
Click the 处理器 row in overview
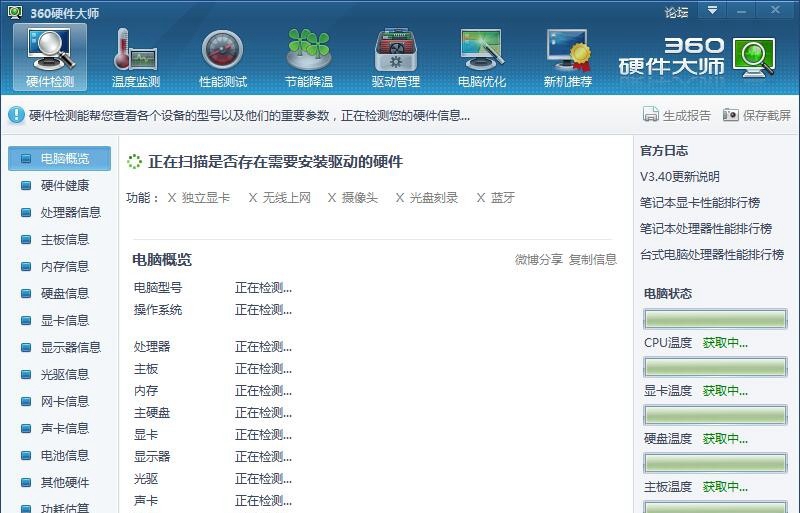tap(213, 347)
